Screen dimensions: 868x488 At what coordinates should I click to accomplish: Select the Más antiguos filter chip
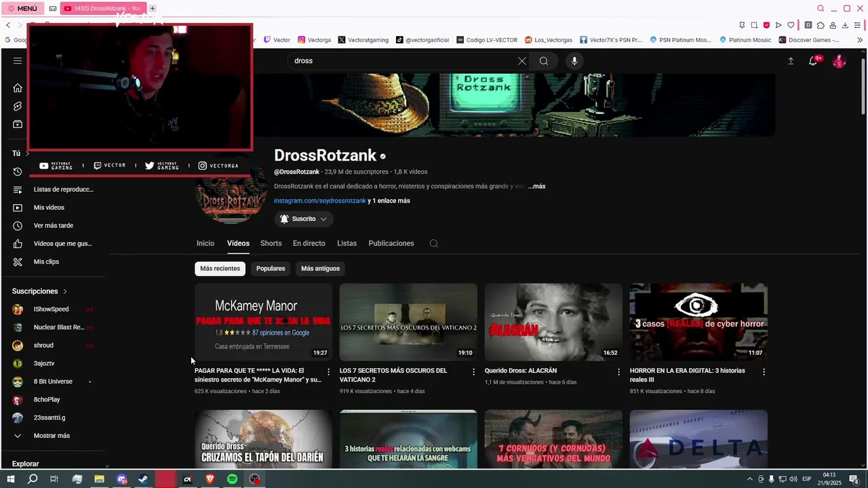click(x=320, y=268)
